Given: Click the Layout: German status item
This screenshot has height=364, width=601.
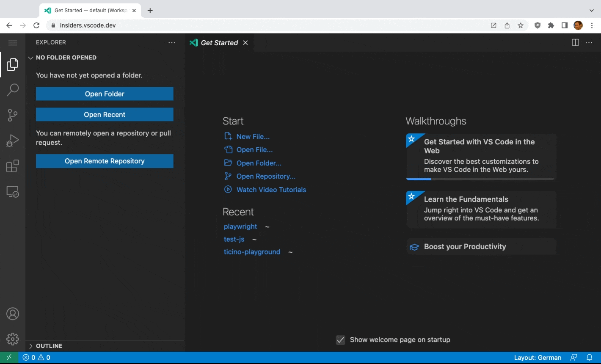Looking at the screenshot, I should coord(538,357).
